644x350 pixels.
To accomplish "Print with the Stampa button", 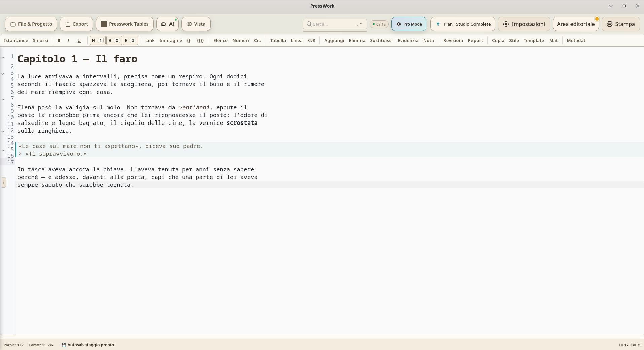I will click(621, 24).
